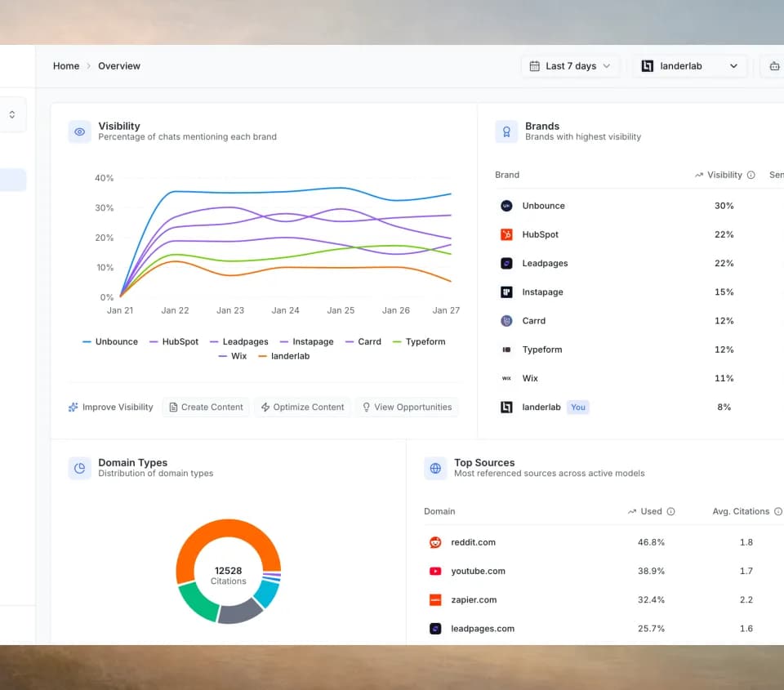Viewport: 784px width, 690px height.
Task: Toggle the Leadpages series in chart legend
Action: pyautogui.click(x=239, y=341)
